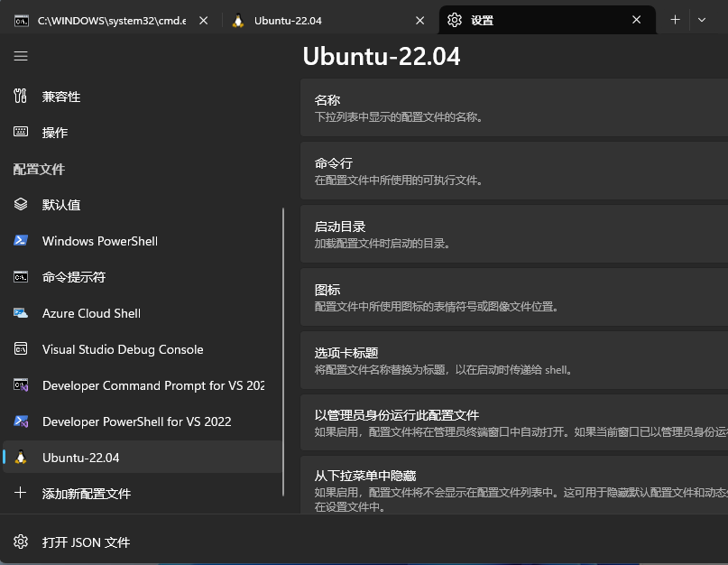
Task: Expand the 选项卡标题 setting card
Action: pos(514,360)
